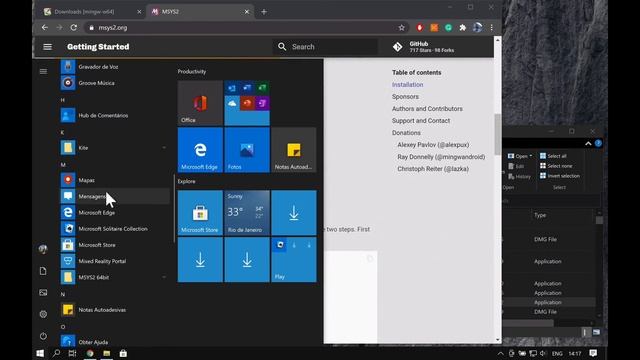Go to Sponsors section

[405, 97]
